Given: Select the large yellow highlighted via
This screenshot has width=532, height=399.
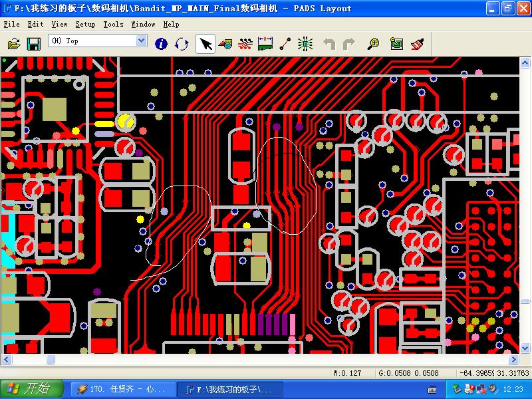Looking at the screenshot, I should click(x=126, y=122).
